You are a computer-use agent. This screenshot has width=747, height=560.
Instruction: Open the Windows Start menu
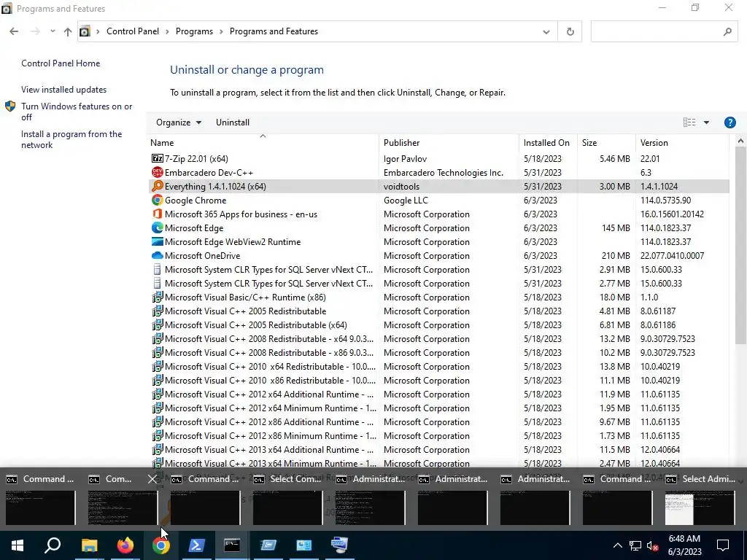click(18, 545)
